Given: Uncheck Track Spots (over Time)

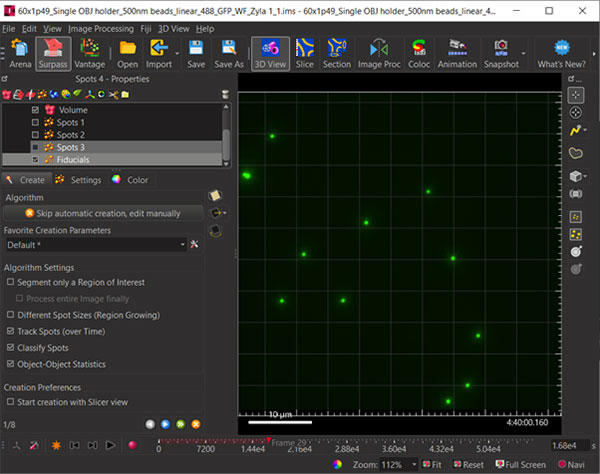Looking at the screenshot, I should coord(11,331).
